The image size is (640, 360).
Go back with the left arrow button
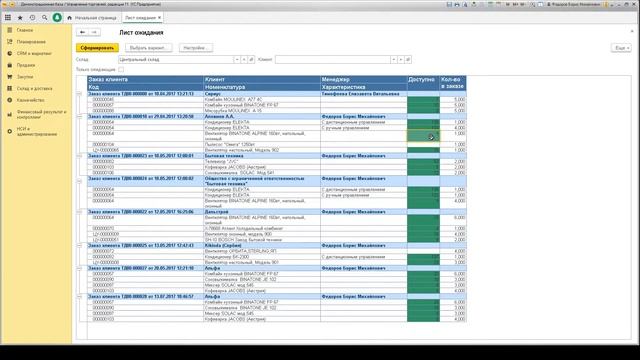pyautogui.click(x=82, y=32)
